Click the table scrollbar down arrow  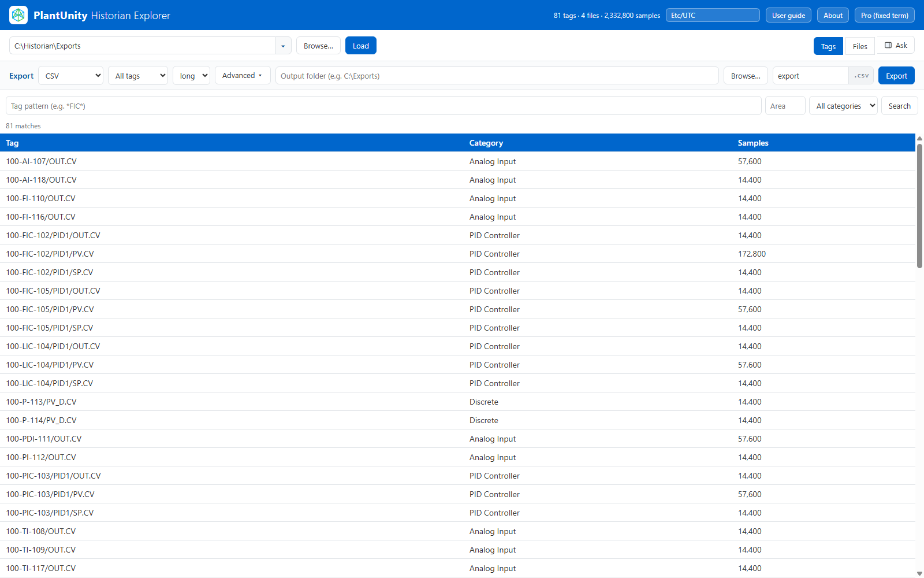click(919, 573)
